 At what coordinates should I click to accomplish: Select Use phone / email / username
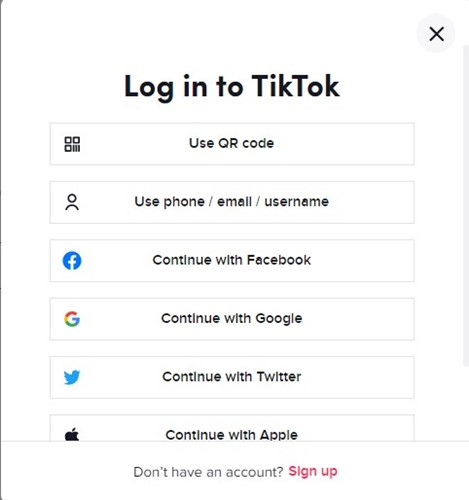point(232,202)
